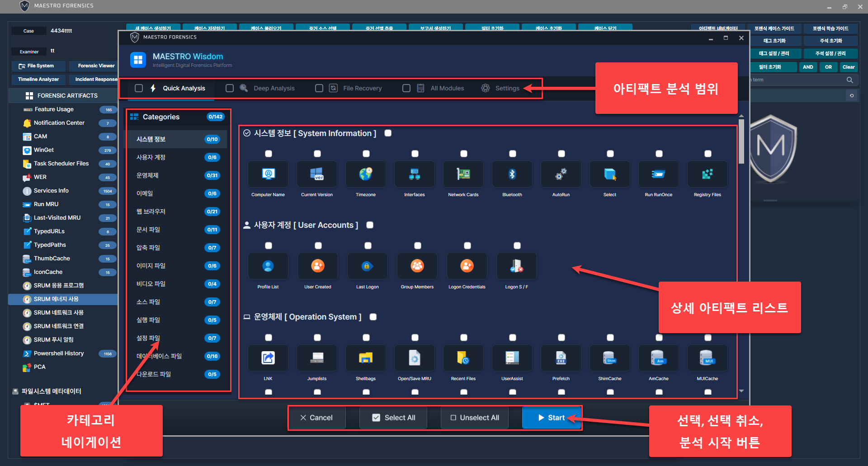Select the Jumplists artifact icon

[317, 358]
